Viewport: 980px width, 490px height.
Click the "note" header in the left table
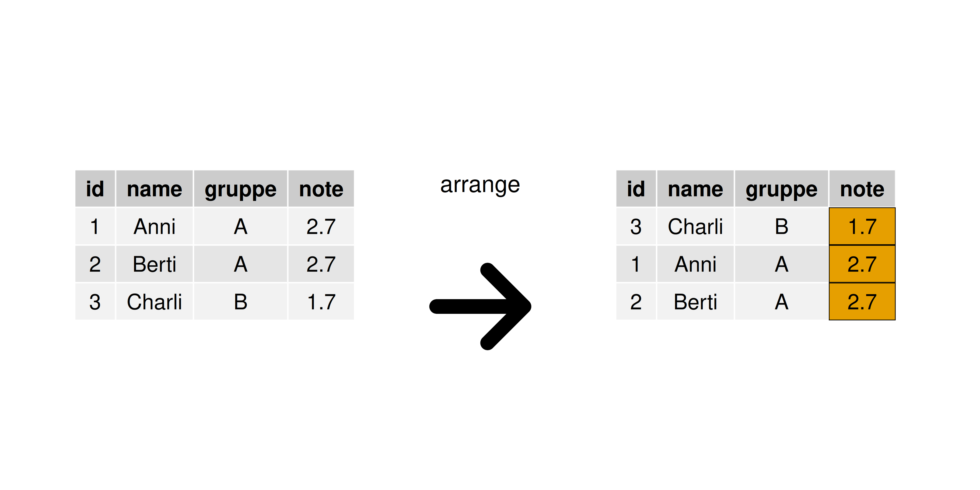[321, 189]
